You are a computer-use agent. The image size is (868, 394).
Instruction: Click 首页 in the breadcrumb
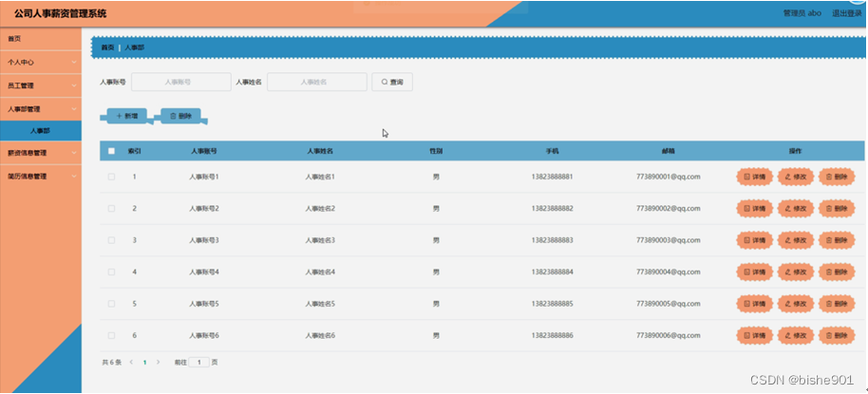pos(107,47)
